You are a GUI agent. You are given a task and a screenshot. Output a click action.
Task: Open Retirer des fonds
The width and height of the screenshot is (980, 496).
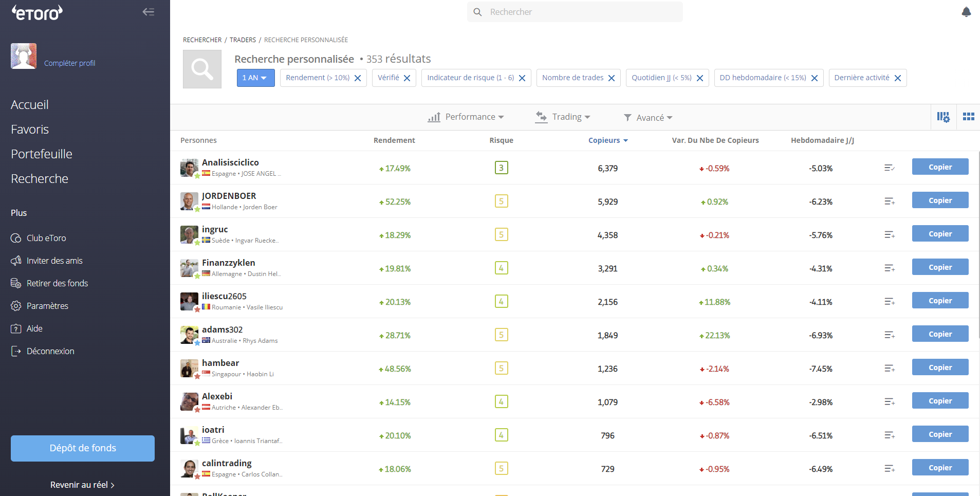click(x=49, y=283)
